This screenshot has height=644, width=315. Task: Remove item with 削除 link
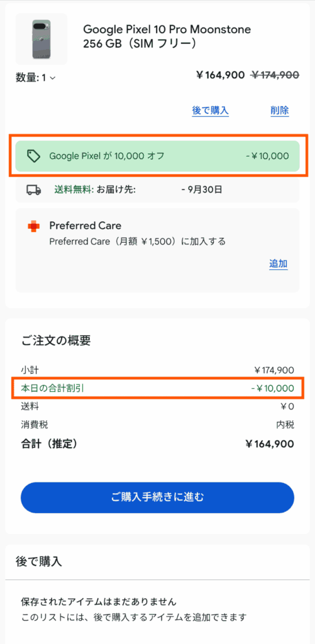pyautogui.click(x=279, y=111)
